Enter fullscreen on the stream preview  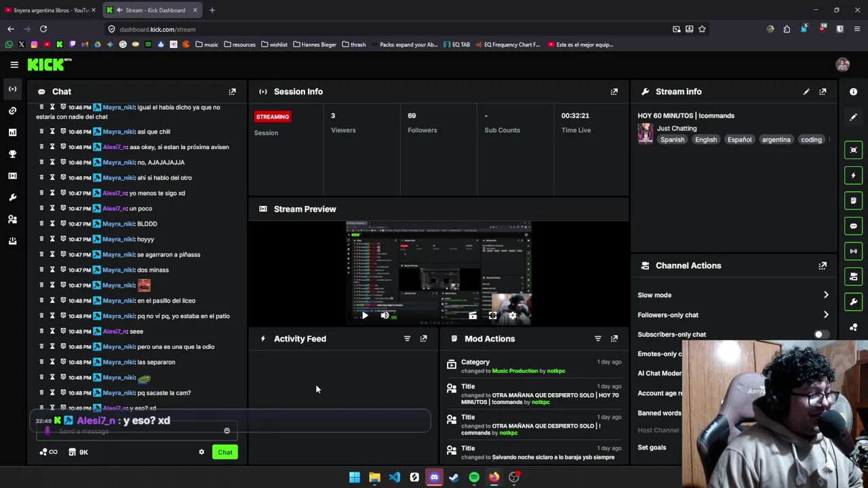point(493,315)
